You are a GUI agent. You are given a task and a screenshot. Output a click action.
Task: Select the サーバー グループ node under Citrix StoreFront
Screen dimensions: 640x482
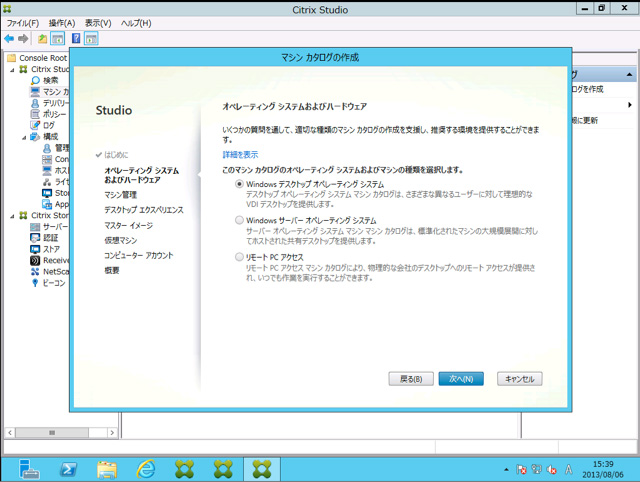tap(50, 227)
